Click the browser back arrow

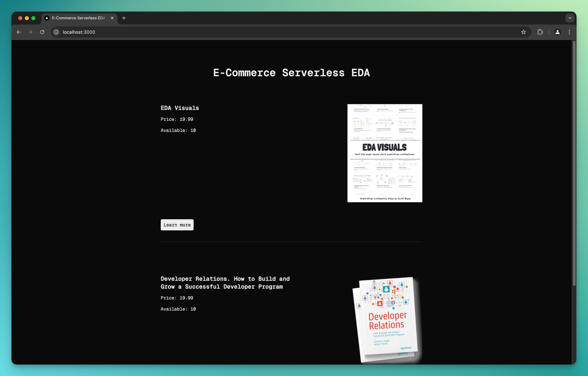click(19, 32)
